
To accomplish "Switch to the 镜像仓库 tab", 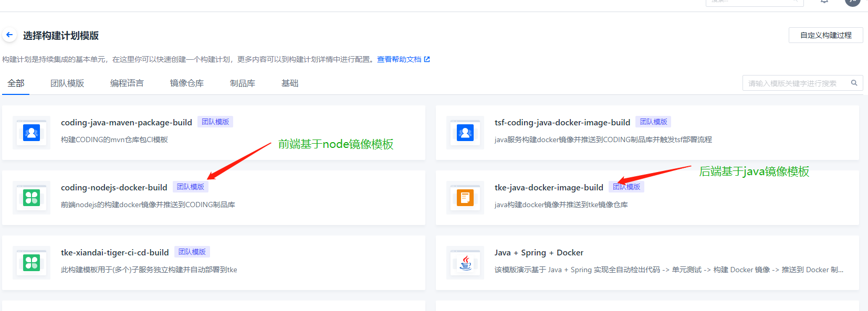I will [187, 83].
